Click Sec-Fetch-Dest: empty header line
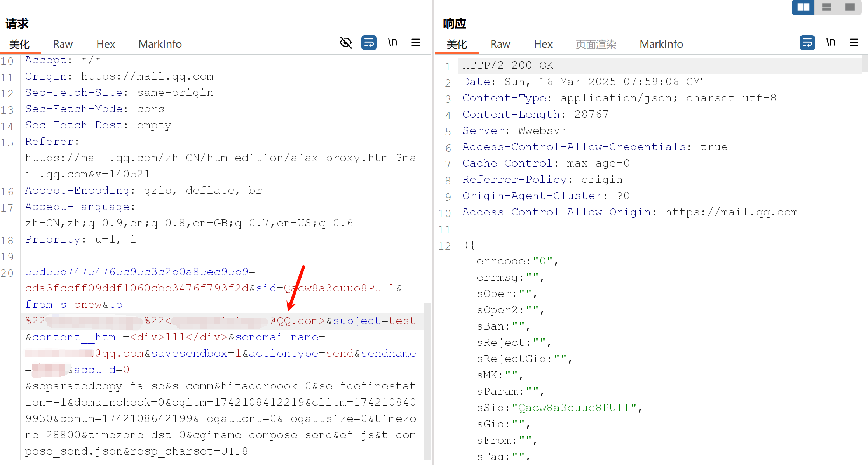Image resolution: width=868 pixels, height=465 pixels. click(x=98, y=125)
